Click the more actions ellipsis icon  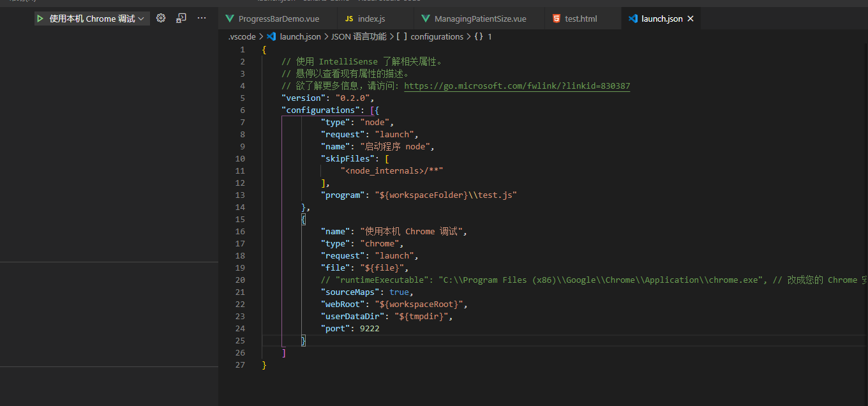(201, 19)
